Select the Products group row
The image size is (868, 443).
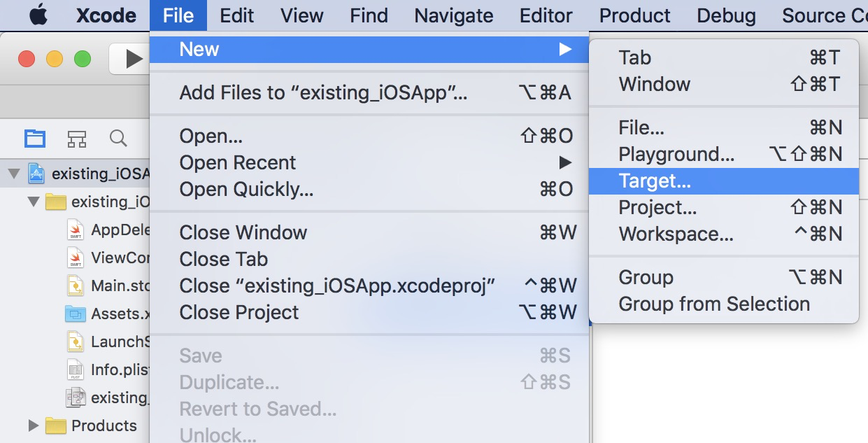click(75, 426)
